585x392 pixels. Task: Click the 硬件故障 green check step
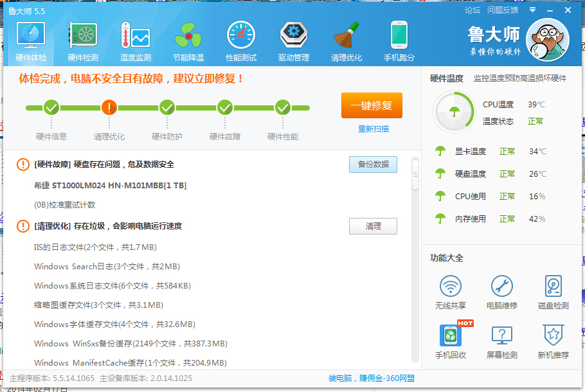coord(225,108)
